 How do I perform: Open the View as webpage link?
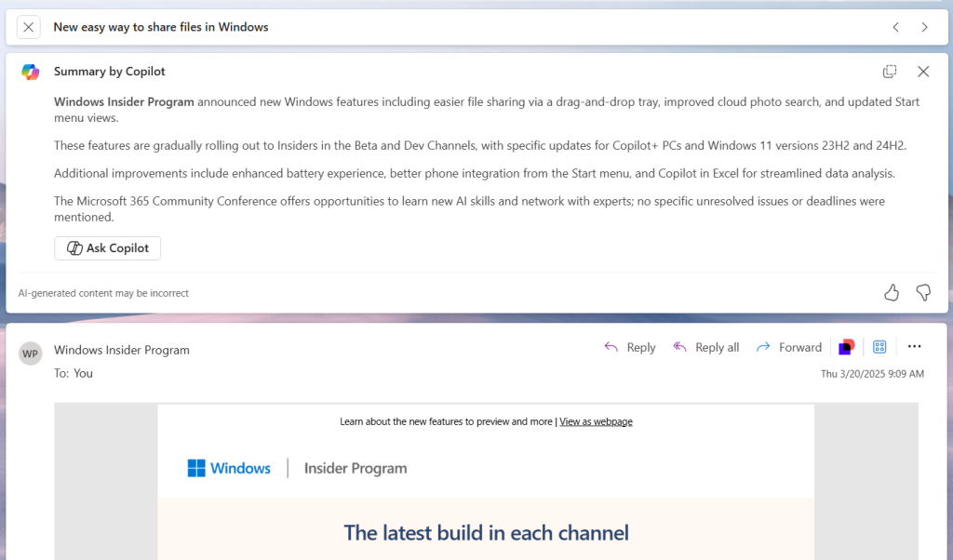594,420
